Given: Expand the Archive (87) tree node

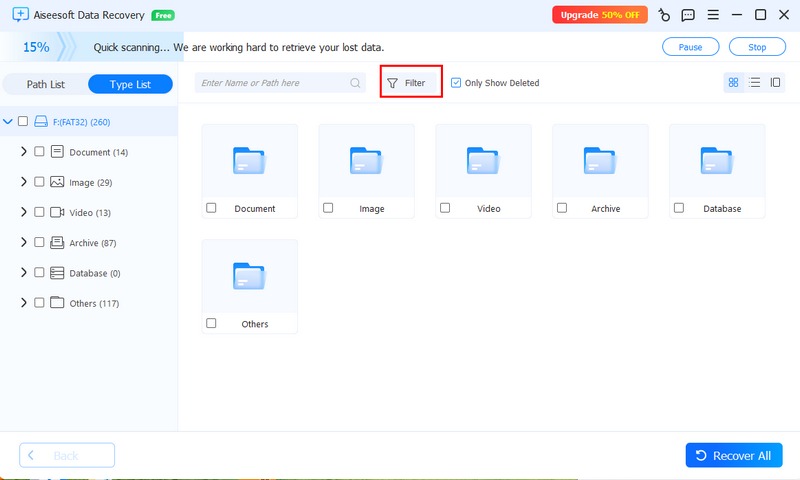Looking at the screenshot, I should [x=23, y=242].
